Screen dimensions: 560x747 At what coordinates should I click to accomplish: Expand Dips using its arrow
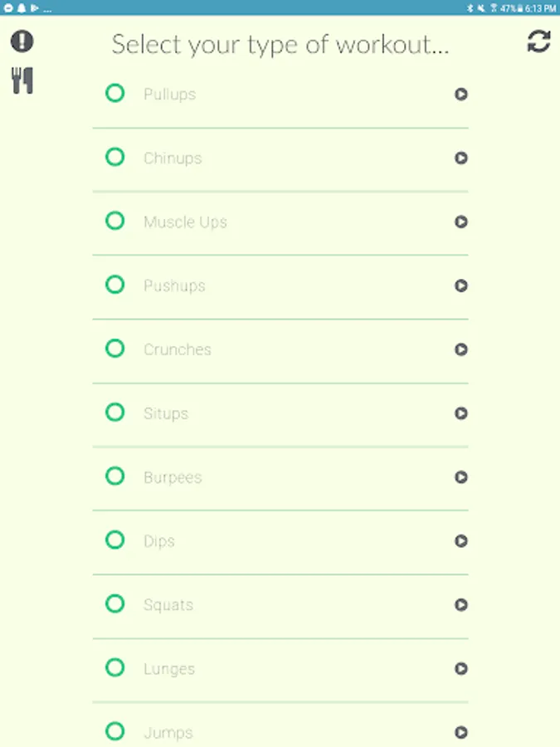461,541
